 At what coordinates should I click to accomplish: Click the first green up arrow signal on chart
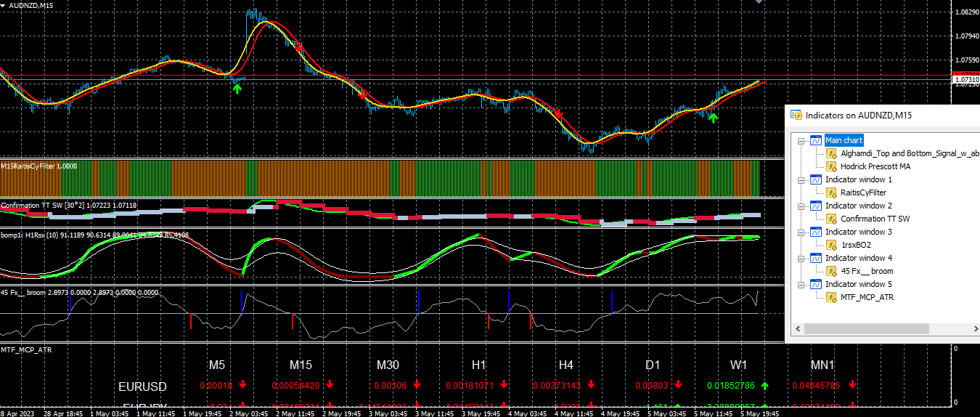click(x=237, y=89)
